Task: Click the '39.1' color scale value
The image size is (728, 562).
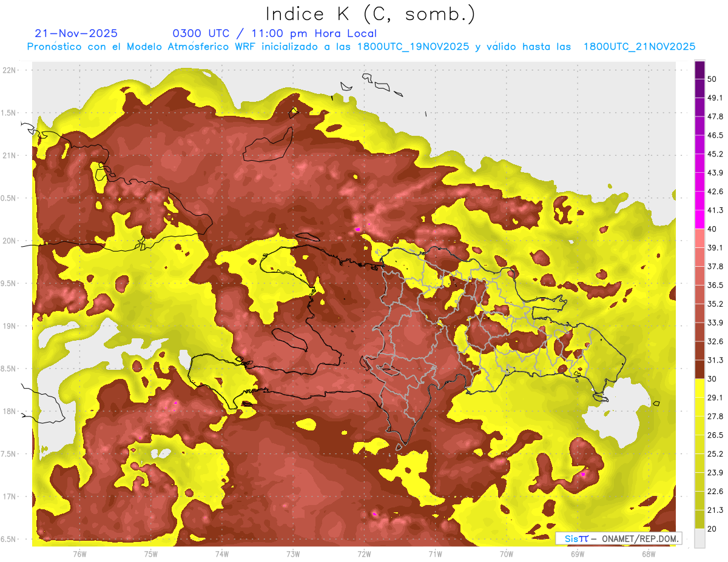Action: tap(715, 247)
